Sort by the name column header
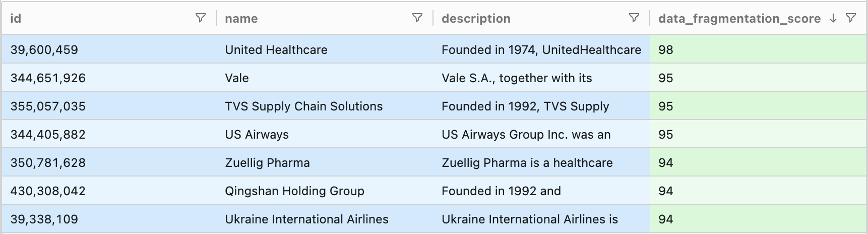 click(241, 19)
